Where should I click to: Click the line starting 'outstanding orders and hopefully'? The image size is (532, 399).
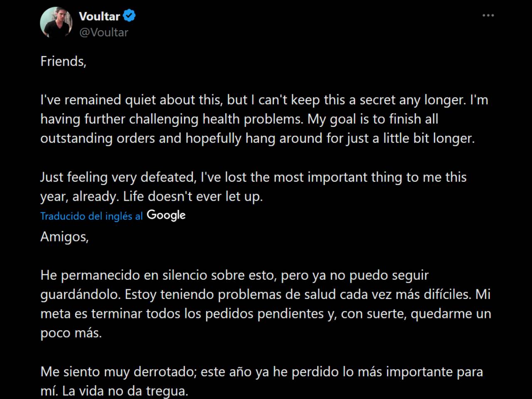click(257, 138)
